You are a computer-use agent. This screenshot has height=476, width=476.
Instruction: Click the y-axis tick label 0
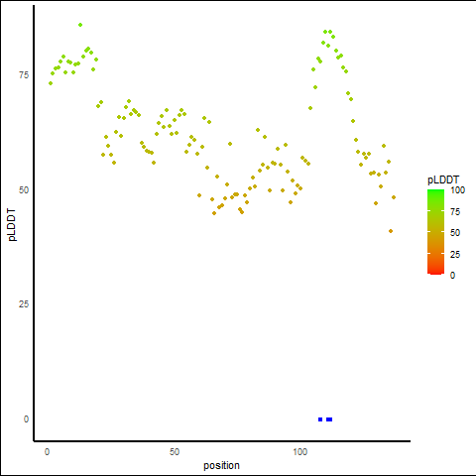point(26,419)
